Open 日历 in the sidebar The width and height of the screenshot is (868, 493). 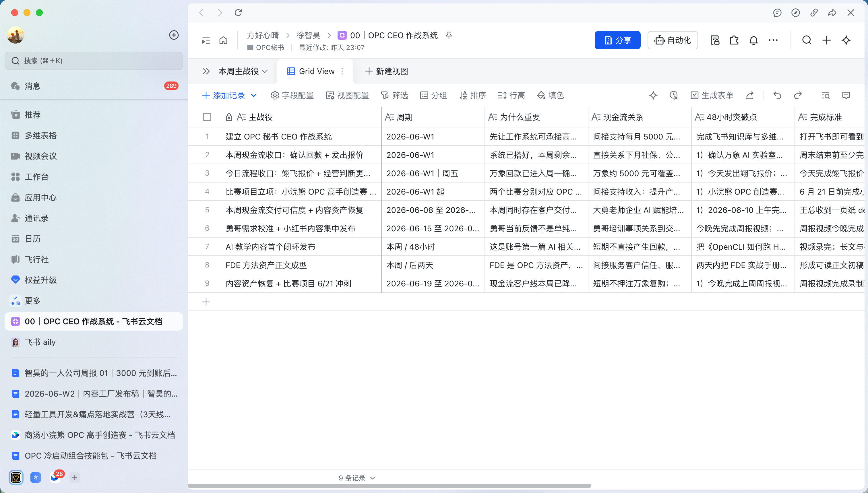coord(94,239)
